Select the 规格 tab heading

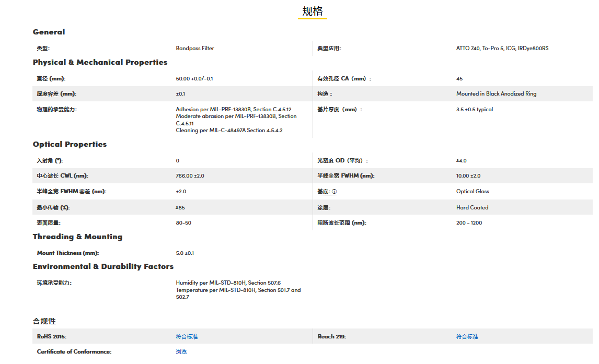313,11
